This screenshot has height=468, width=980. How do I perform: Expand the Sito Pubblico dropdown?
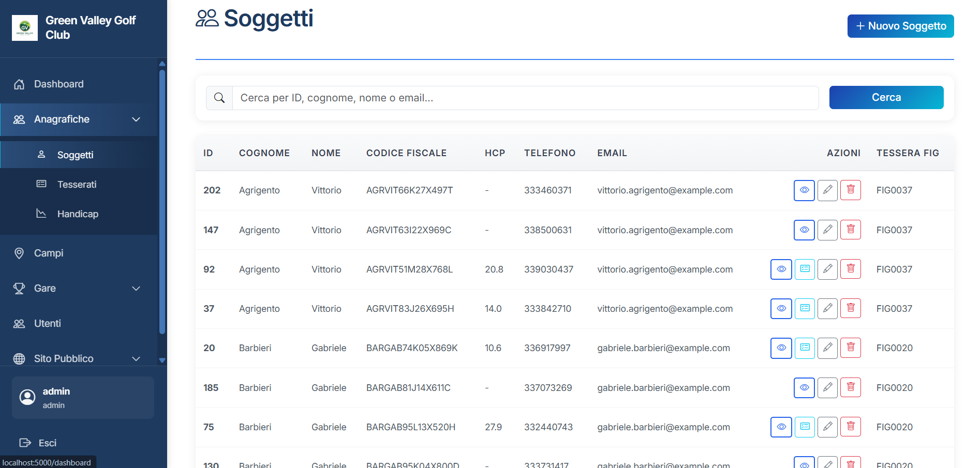[x=136, y=358]
